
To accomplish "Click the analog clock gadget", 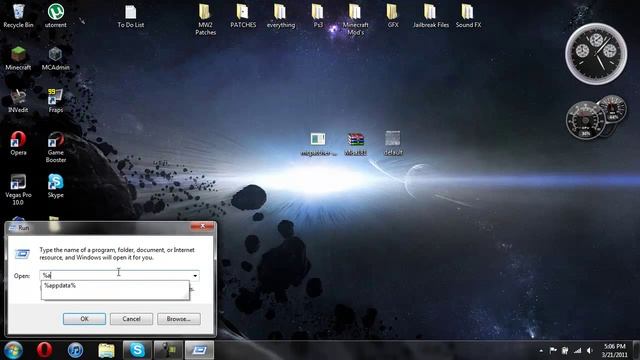I will [596, 54].
